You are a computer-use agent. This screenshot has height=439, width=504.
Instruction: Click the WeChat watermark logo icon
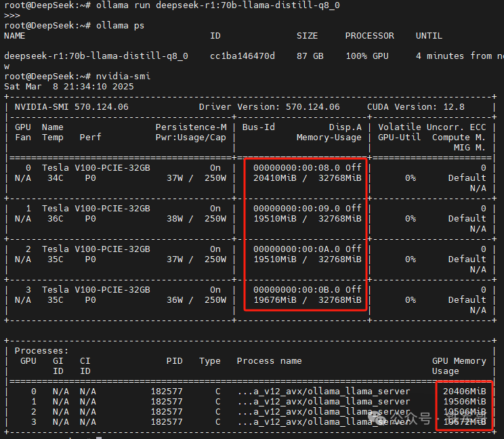point(378,417)
